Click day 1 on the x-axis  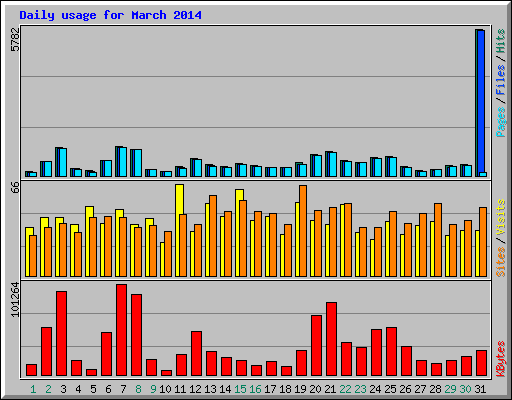(33, 389)
